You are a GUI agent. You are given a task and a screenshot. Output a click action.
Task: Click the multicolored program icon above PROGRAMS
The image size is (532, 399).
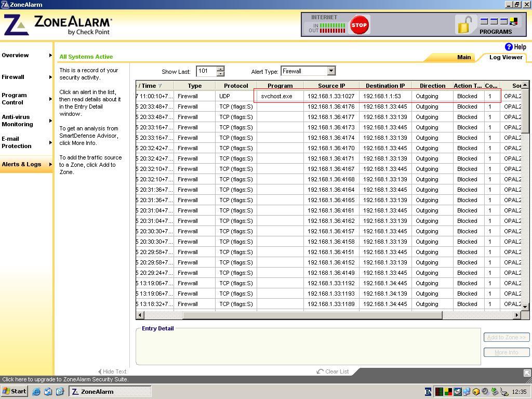pos(513,21)
